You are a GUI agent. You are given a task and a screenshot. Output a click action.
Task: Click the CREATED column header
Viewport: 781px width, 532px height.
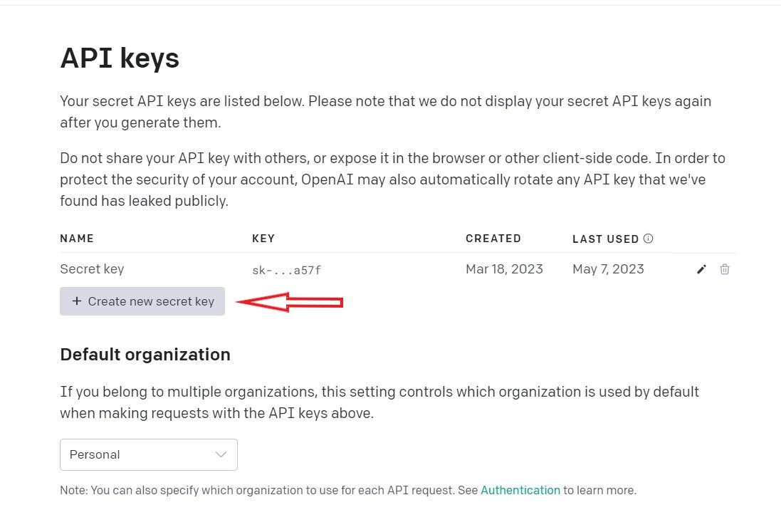493,239
